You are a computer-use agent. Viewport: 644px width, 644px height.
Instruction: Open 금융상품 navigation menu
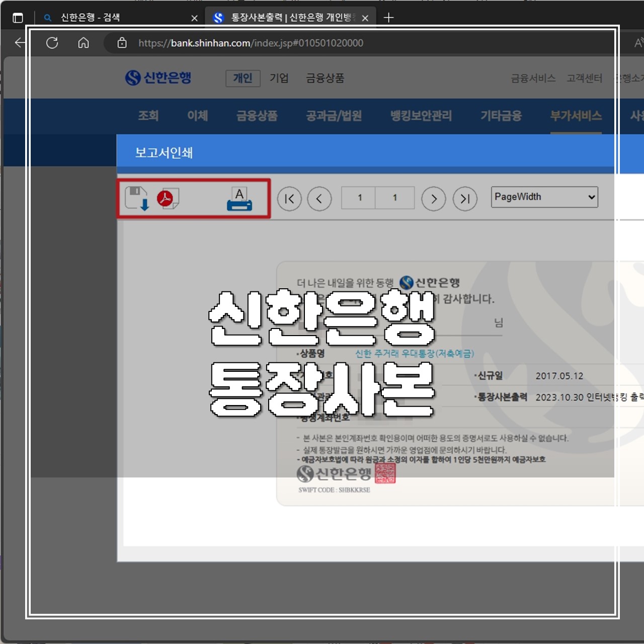pyautogui.click(x=257, y=116)
